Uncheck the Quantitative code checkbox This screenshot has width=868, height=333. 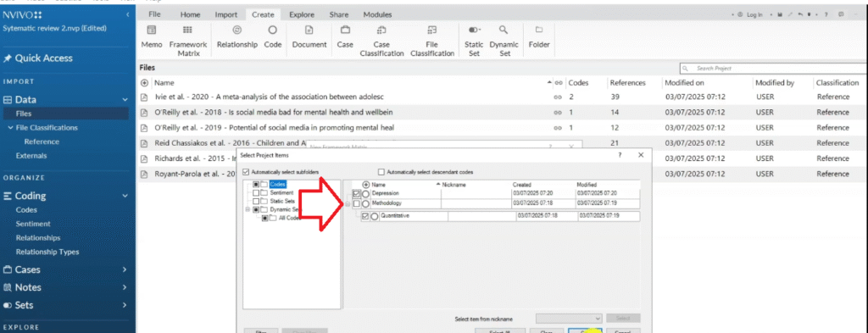(364, 217)
